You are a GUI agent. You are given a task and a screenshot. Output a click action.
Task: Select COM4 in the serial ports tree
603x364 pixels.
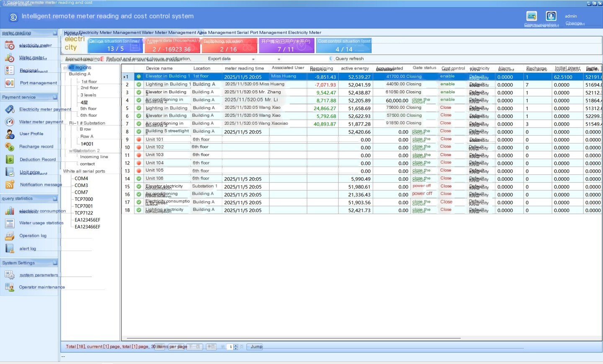[x=81, y=179]
